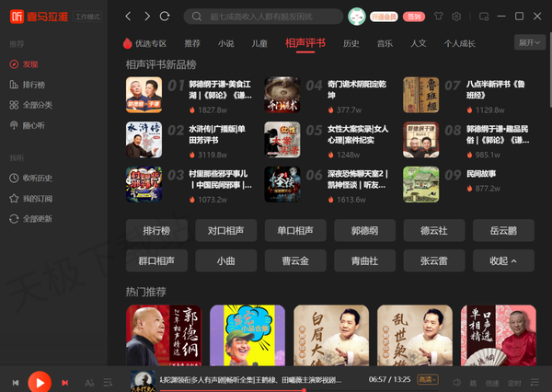Refresh the page with reload icon
This screenshot has width=552, height=392.
[165, 17]
